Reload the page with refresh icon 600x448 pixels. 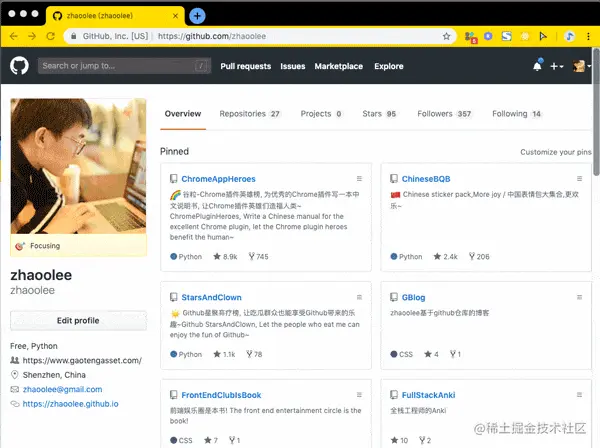click(x=51, y=36)
